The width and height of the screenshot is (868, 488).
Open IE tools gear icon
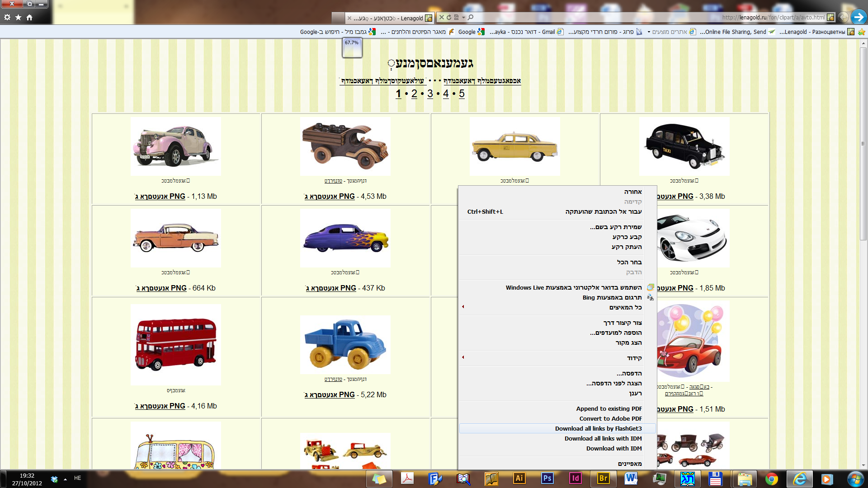tap(7, 17)
